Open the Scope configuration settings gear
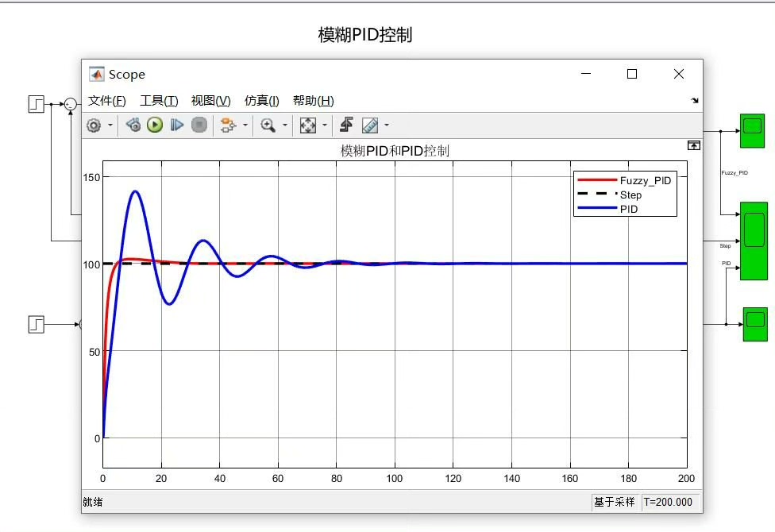Screen dimensions: 775x532 coord(94,125)
